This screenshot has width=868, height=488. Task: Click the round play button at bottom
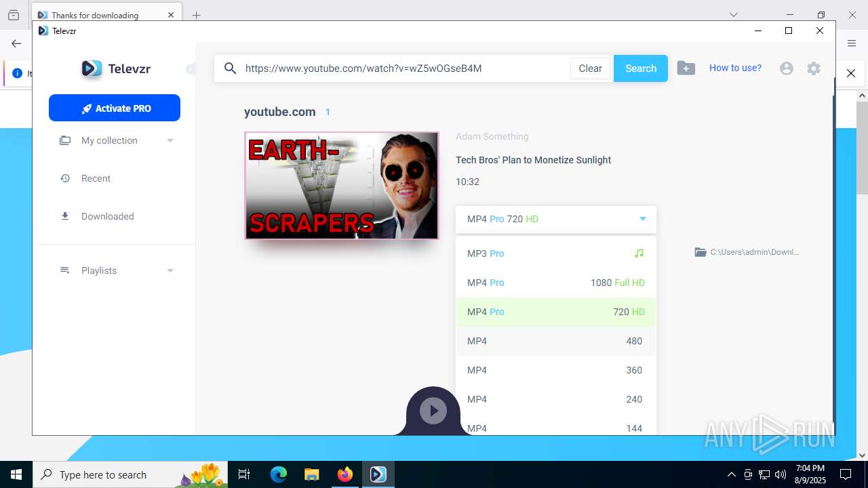pos(433,411)
